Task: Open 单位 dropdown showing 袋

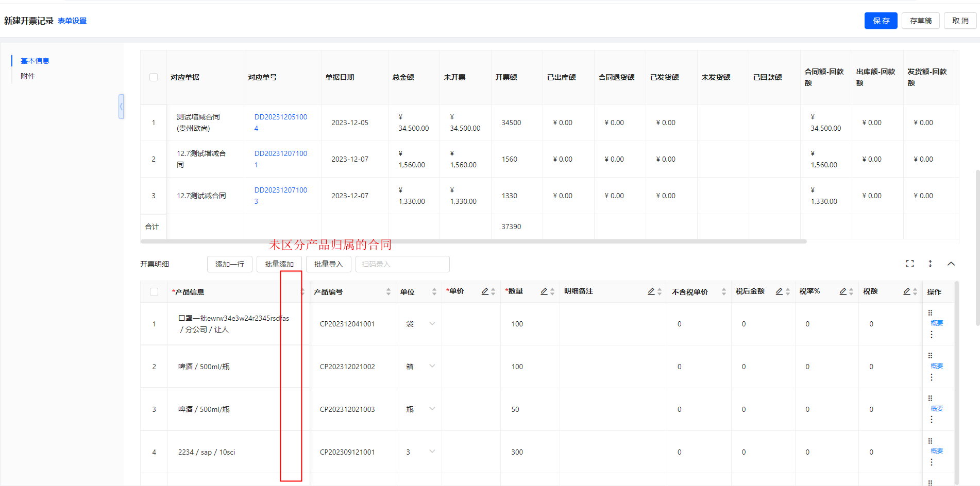Action: tap(432, 324)
